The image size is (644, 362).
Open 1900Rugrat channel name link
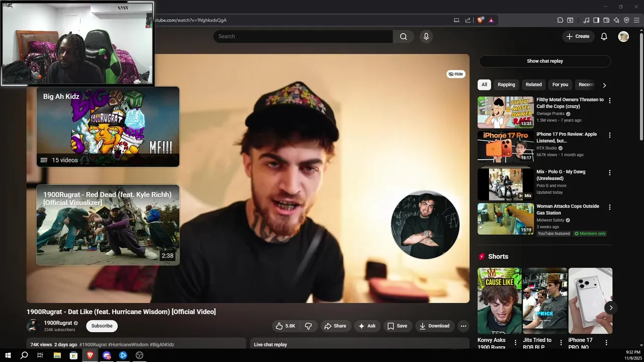58,323
